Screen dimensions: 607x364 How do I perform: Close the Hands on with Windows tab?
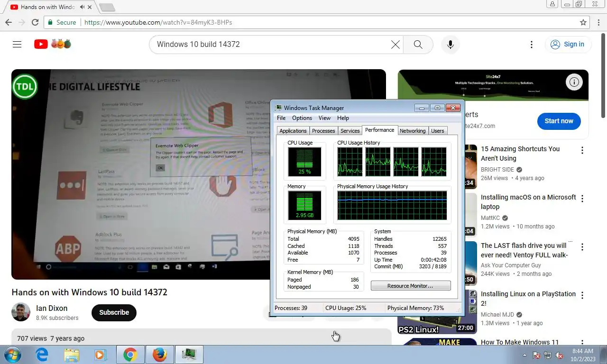[x=90, y=7]
